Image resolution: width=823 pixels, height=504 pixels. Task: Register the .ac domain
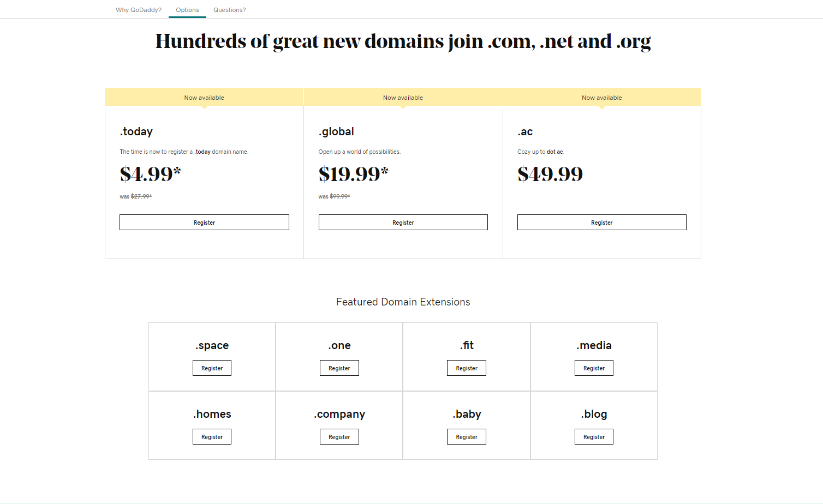601,222
